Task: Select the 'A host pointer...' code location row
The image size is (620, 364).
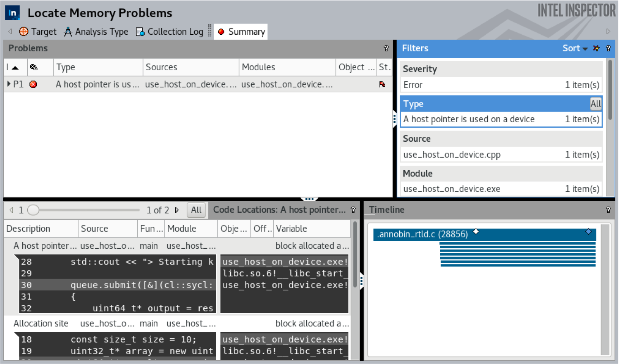Action: [x=177, y=246]
